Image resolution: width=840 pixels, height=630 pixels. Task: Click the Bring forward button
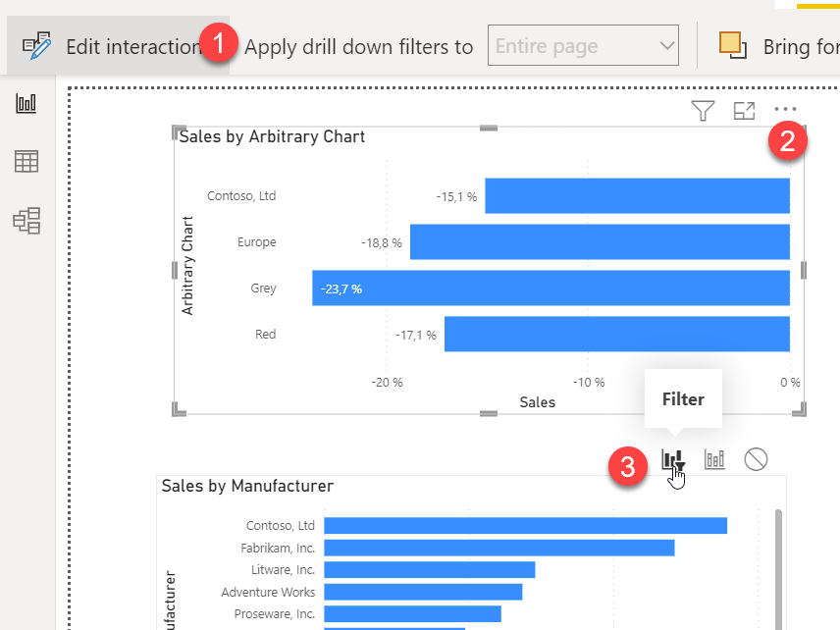click(x=777, y=46)
